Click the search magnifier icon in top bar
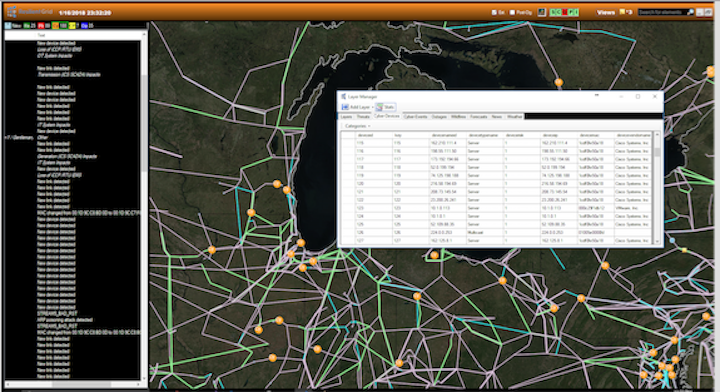Image resolution: width=720 pixels, height=392 pixels. pyautogui.click(x=690, y=12)
